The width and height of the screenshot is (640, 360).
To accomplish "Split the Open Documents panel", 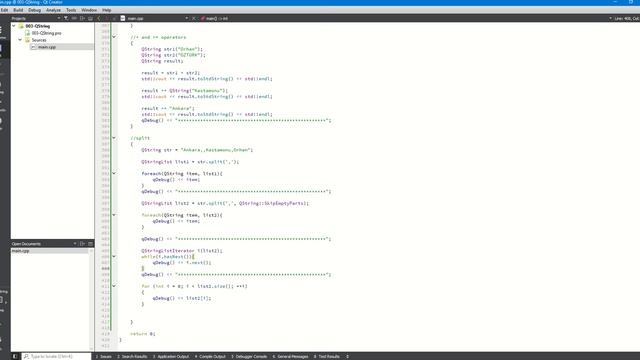I will point(82,244).
